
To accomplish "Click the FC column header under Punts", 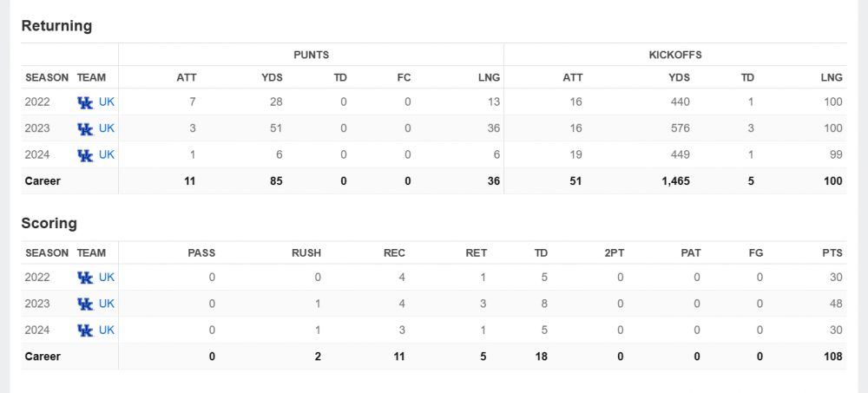I will pos(404,77).
